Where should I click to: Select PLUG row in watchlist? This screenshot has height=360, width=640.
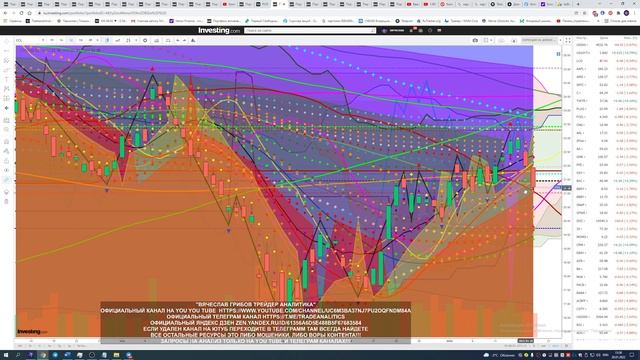(607, 109)
